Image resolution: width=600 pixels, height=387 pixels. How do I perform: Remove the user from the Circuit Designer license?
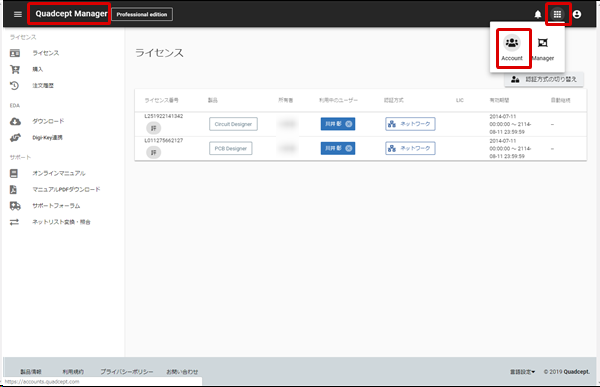point(349,124)
